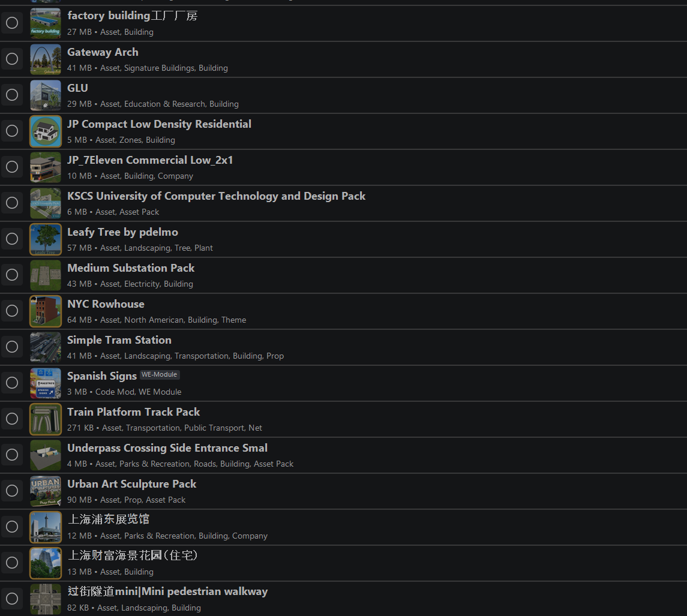Select the factory building row radio button
The height and width of the screenshot is (616, 687).
(12, 23)
